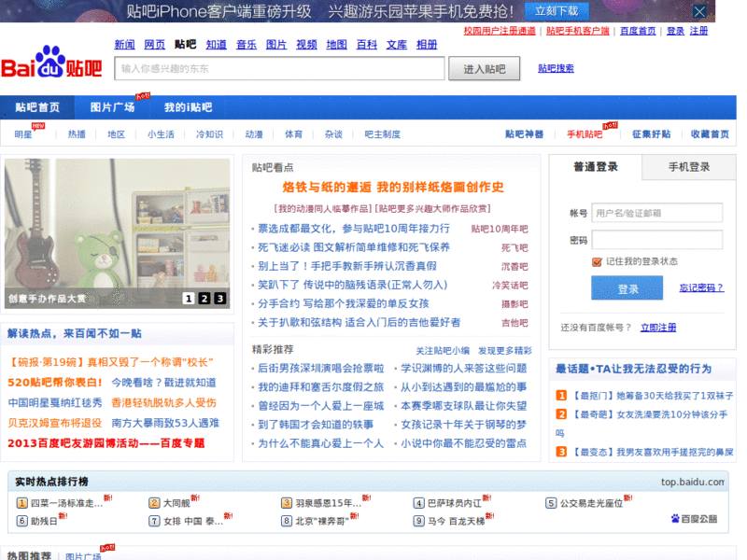Viewport: 747px width, 560px height.
Task: Click the 进入贴吧 button
Action: 484,69
